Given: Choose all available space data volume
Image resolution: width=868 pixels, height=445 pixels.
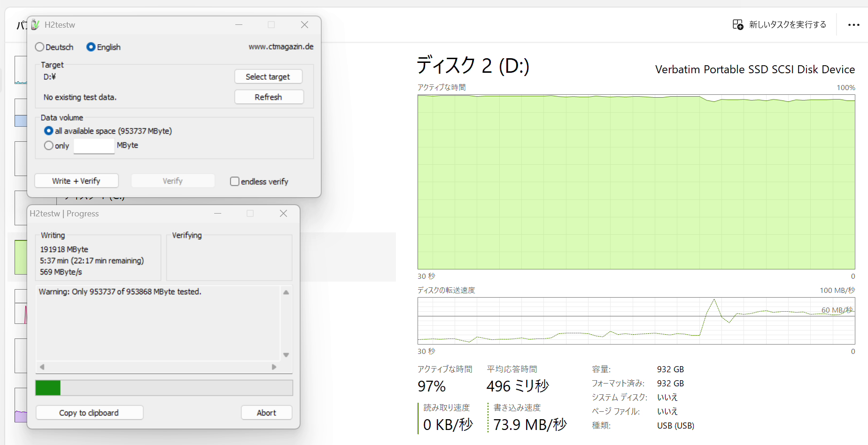Looking at the screenshot, I should [48, 131].
